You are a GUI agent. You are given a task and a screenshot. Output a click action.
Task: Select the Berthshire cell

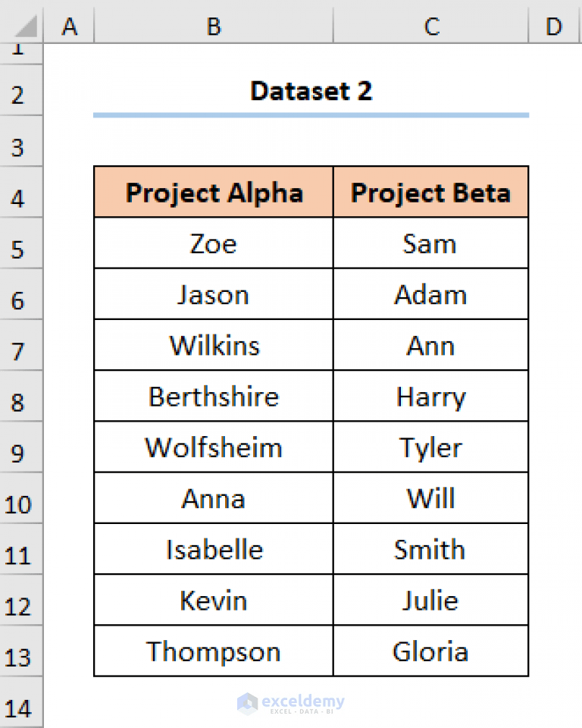coord(213,396)
